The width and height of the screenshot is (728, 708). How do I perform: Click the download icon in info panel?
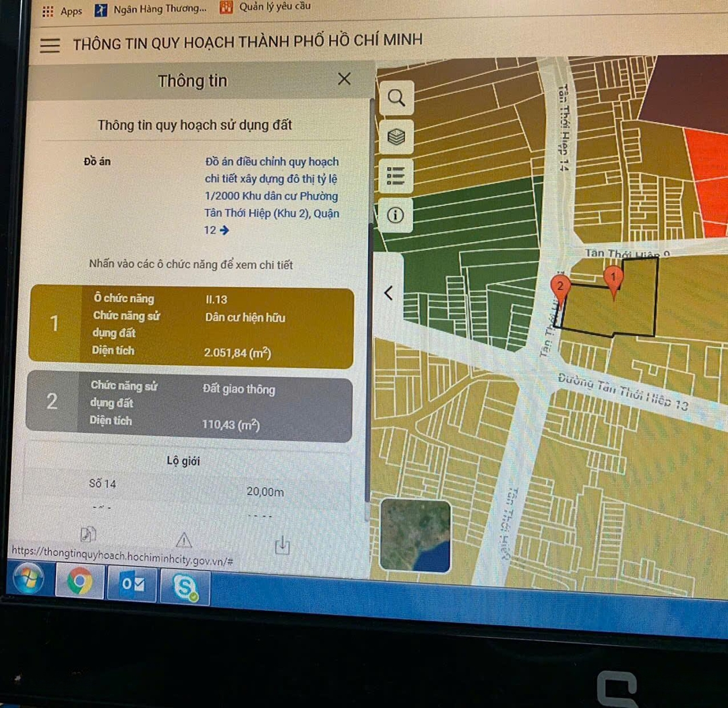coord(282,545)
